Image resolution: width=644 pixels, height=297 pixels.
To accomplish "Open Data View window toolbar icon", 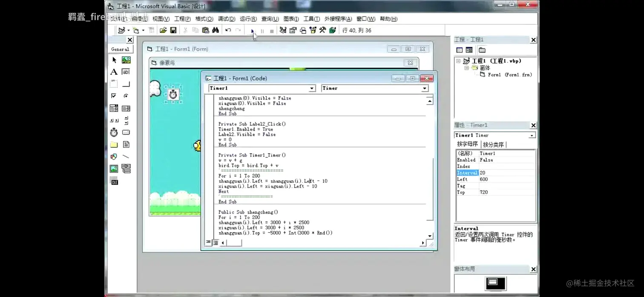I will pos(333,30).
